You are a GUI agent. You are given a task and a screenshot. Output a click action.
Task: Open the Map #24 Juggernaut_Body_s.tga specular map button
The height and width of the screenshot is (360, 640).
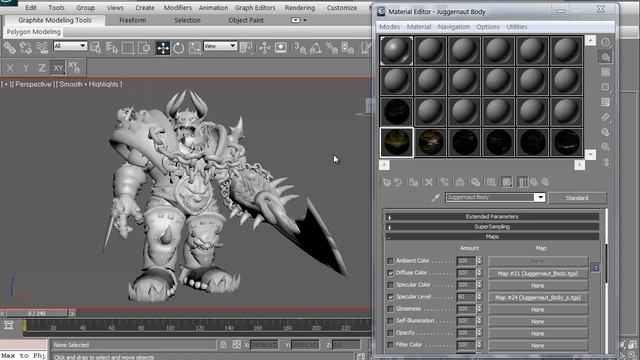[x=538, y=298]
